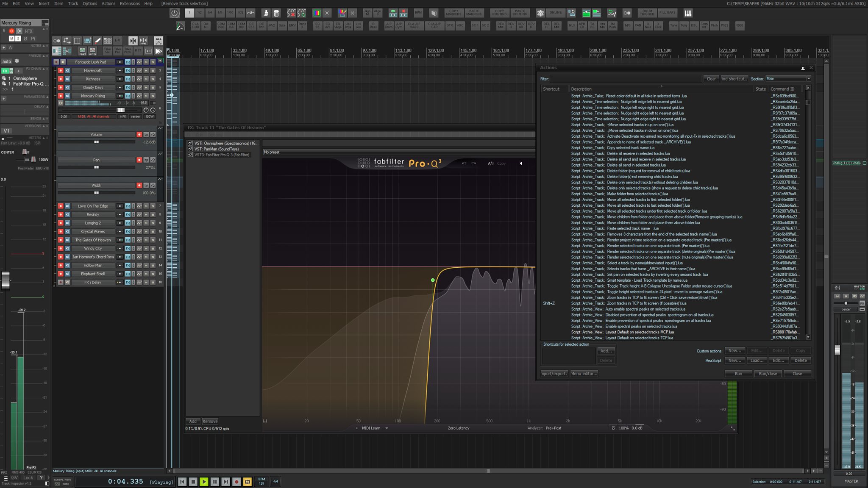Uncheck VST PanMan (SoundToys) in the FX list
This screenshot has width=868, height=488.
point(190,149)
